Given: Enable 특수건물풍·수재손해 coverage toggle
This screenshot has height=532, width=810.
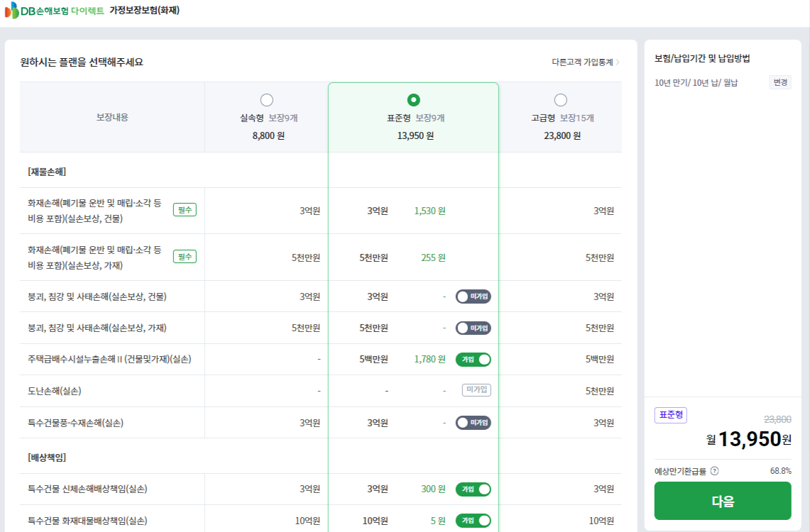Looking at the screenshot, I should (474, 423).
